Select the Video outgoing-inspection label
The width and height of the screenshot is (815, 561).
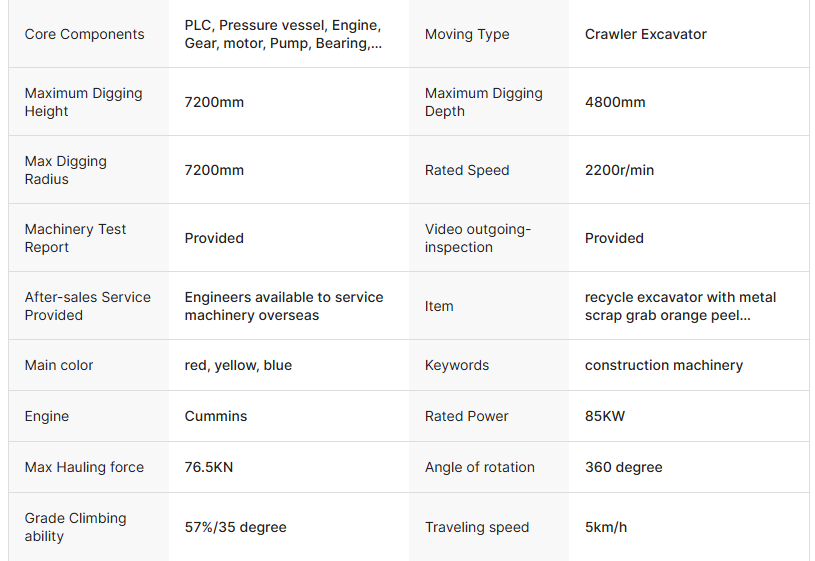[478, 238]
